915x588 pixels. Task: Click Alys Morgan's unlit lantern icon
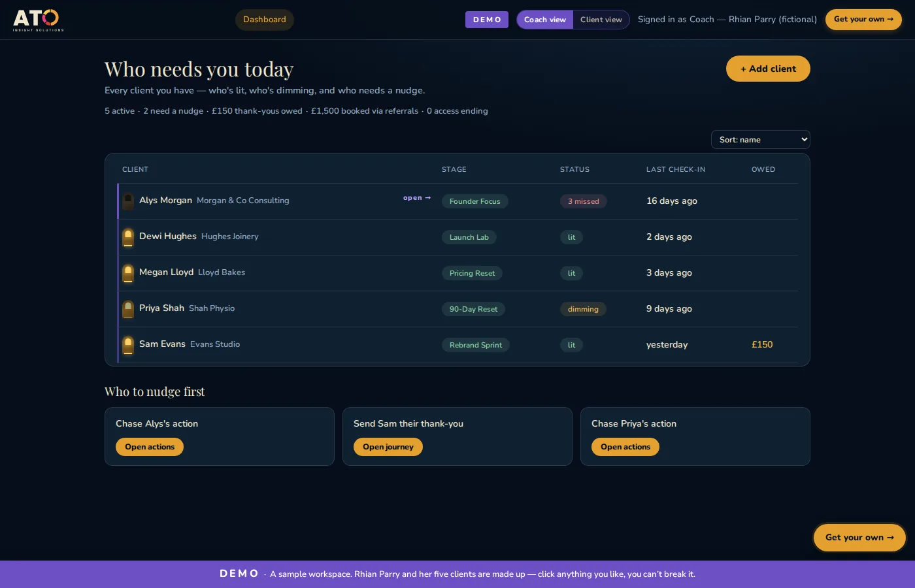[128, 201]
